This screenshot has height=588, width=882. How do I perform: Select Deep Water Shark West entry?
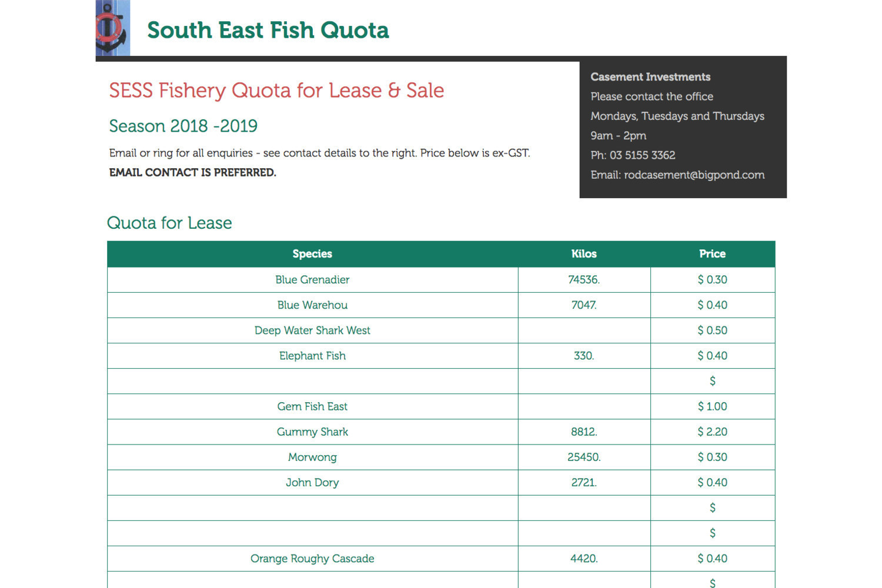[312, 330]
